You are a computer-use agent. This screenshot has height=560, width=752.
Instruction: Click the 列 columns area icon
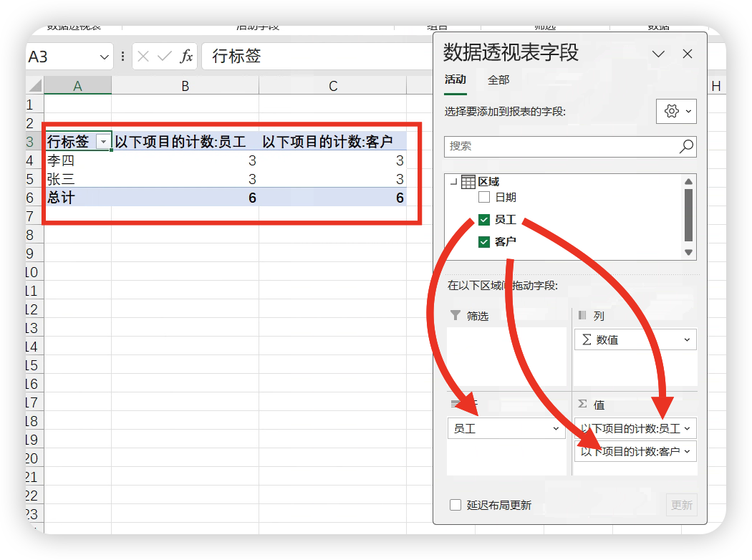(582, 315)
